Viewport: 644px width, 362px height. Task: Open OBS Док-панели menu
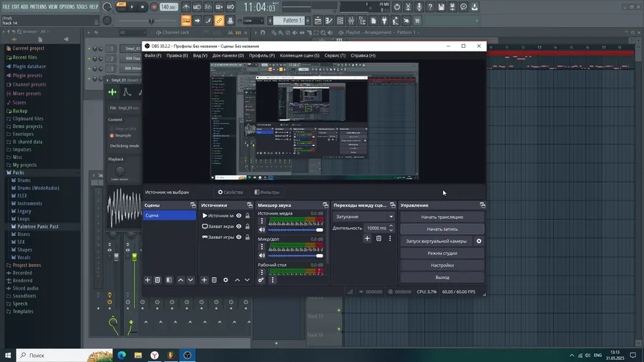[228, 55]
